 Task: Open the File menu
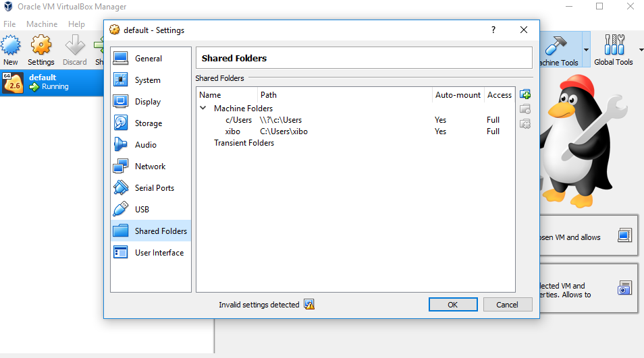(9, 24)
